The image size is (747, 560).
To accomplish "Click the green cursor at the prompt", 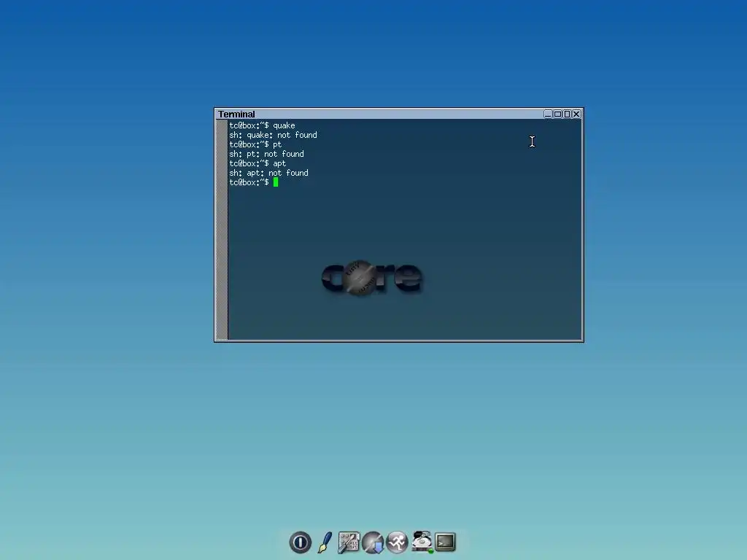I will click(275, 182).
